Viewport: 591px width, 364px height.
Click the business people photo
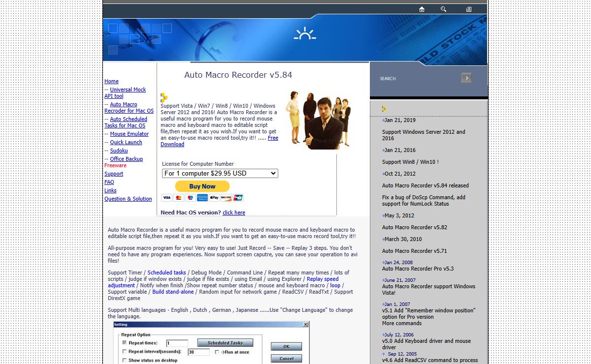pyautogui.click(x=318, y=119)
